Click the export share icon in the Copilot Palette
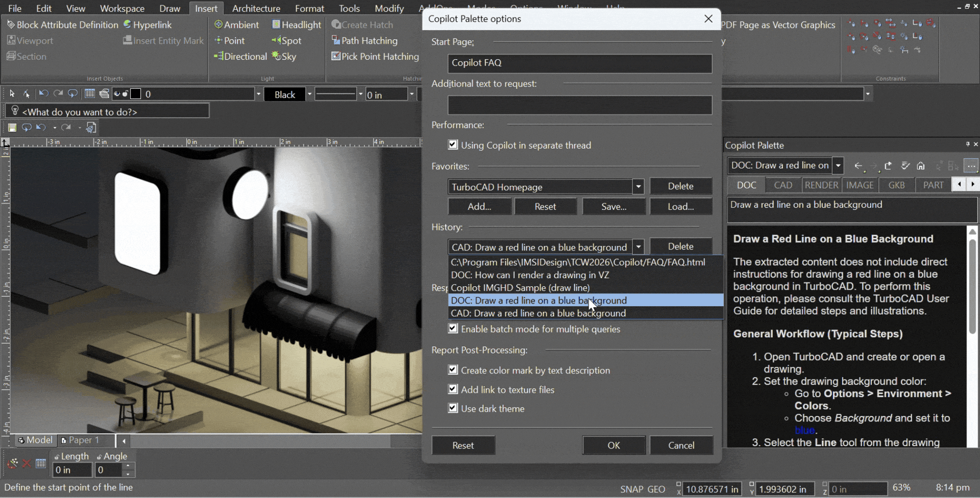This screenshot has height=498, width=980. pyautogui.click(x=888, y=166)
